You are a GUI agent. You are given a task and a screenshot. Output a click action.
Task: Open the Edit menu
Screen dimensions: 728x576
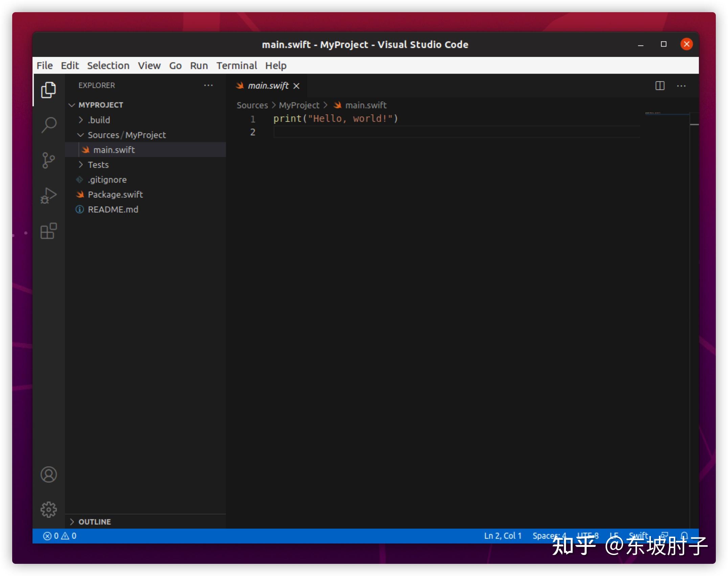pos(70,65)
